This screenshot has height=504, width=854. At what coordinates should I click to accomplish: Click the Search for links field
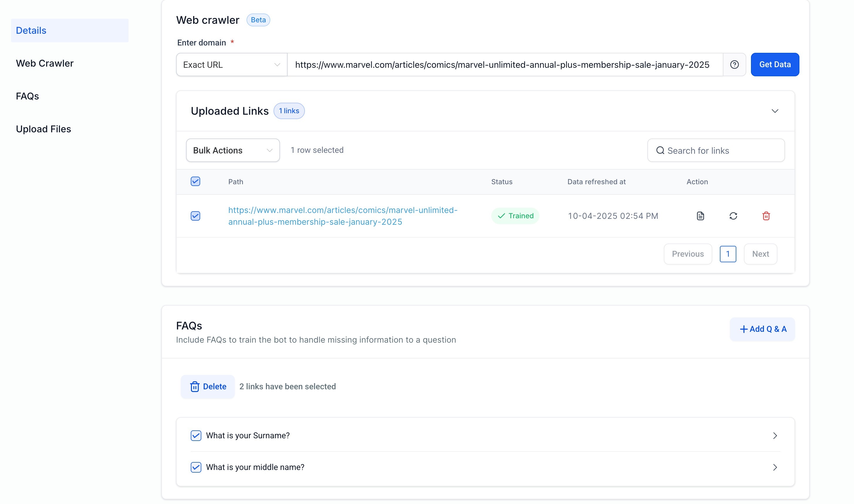[722, 150]
